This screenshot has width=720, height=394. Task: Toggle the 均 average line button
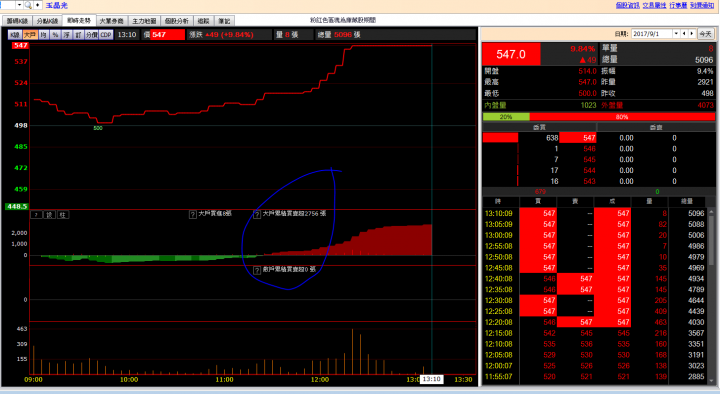point(43,35)
